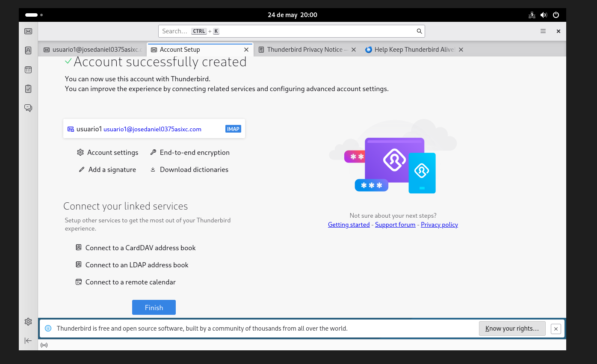
Task: Close the Thunderbird Privacy Notice tab
Action: click(x=354, y=50)
